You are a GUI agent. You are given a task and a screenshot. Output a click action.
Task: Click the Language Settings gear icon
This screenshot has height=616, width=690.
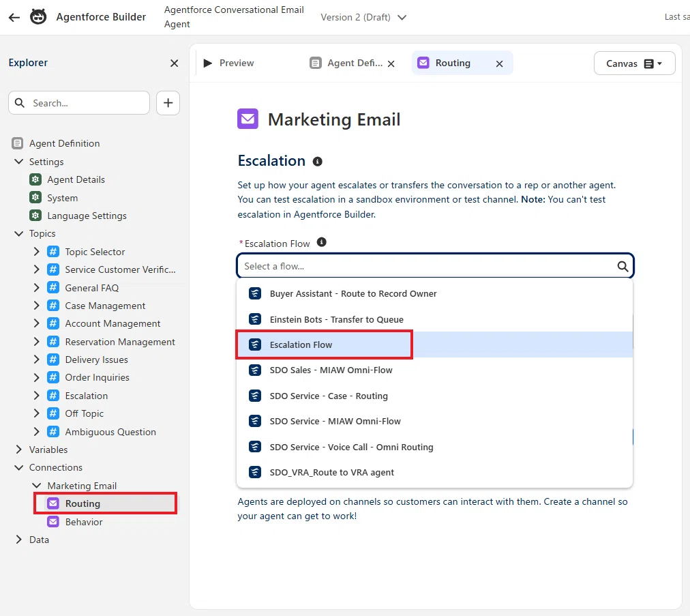tap(35, 216)
